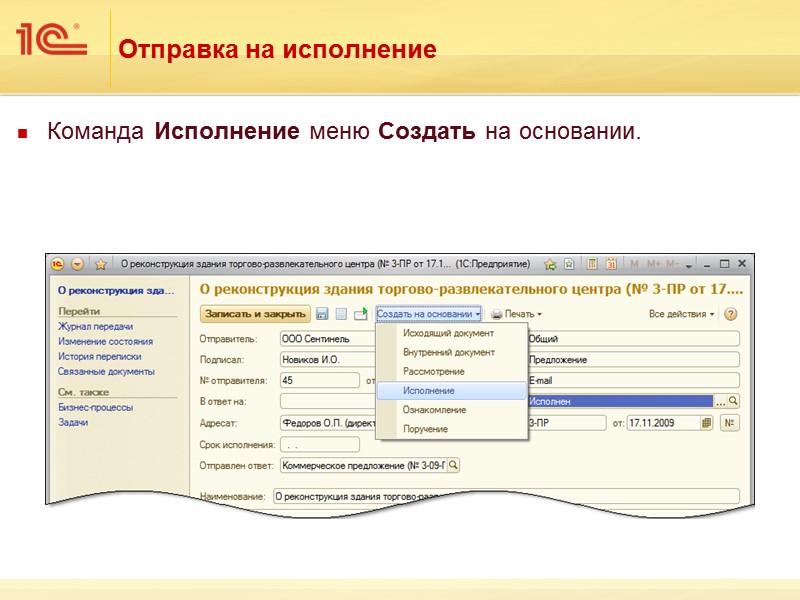Open Бизнес-процессы link
The image size is (800, 600).
click(x=95, y=407)
